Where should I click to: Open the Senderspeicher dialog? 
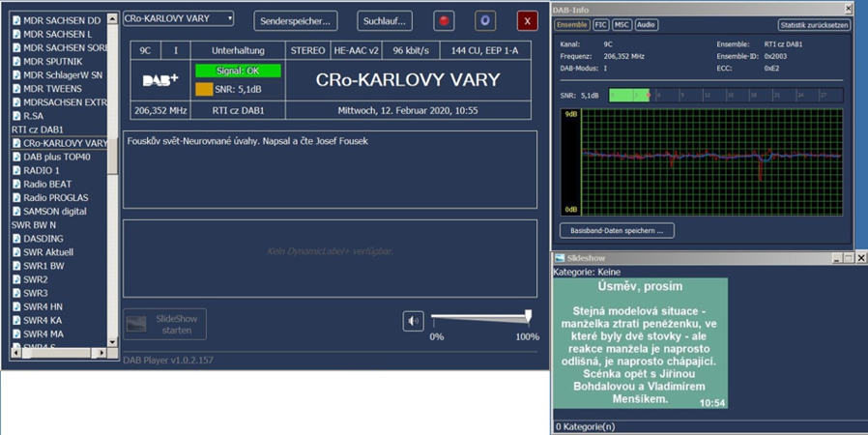[x=296, y=21]
